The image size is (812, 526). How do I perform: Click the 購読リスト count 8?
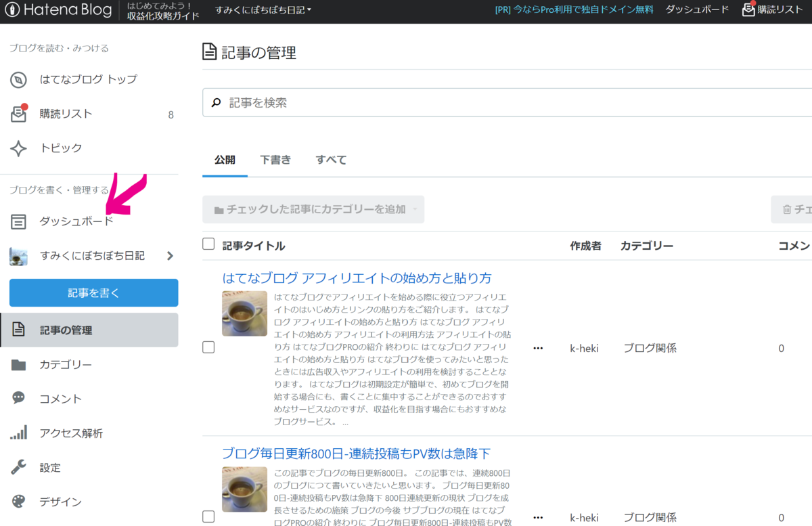pos(171,114)
